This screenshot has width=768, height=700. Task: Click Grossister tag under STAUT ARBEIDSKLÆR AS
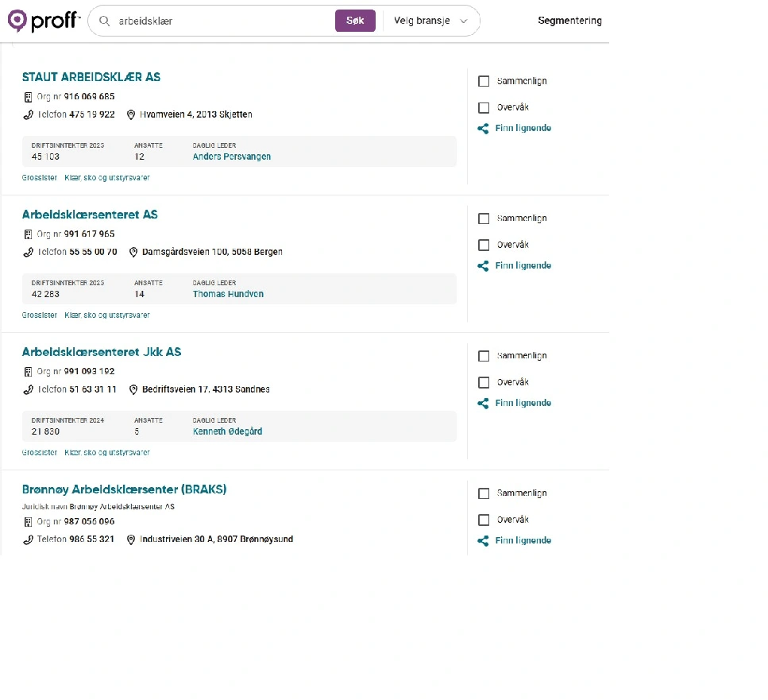click(x=39, y=178)
